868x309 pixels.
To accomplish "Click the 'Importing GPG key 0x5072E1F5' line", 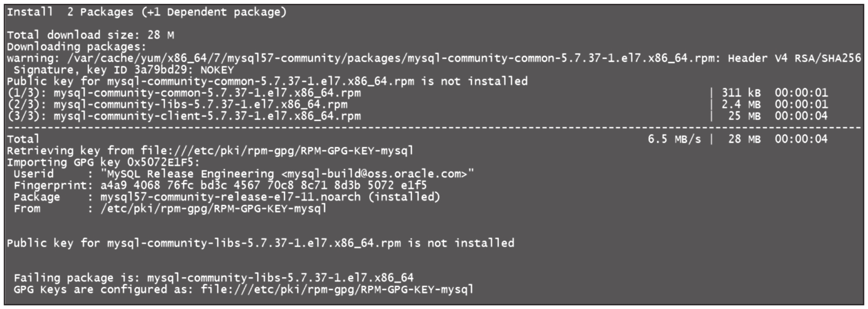I will coord(103,162).
